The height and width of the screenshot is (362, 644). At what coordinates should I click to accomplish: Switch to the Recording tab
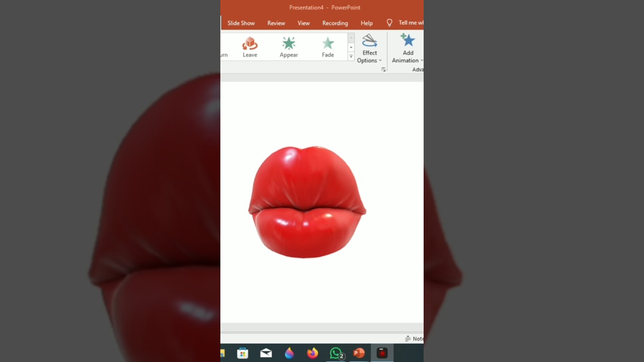[x=335, y=23]
